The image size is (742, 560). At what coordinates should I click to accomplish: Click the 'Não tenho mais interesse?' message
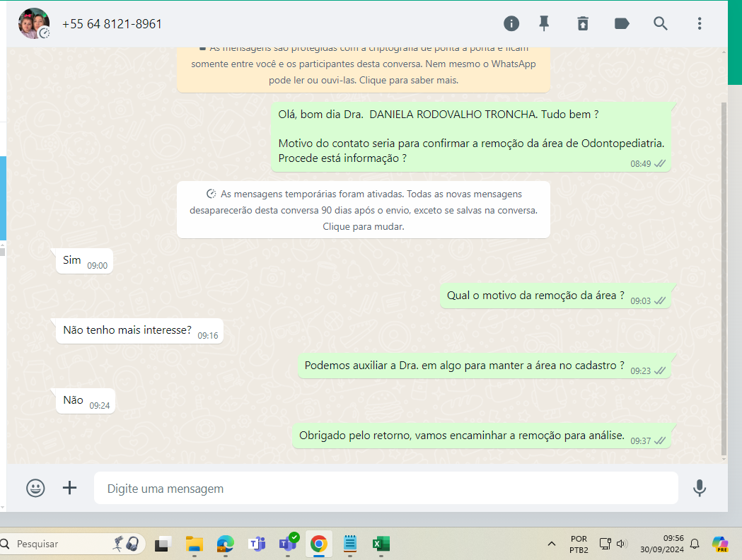coord(139,331)
